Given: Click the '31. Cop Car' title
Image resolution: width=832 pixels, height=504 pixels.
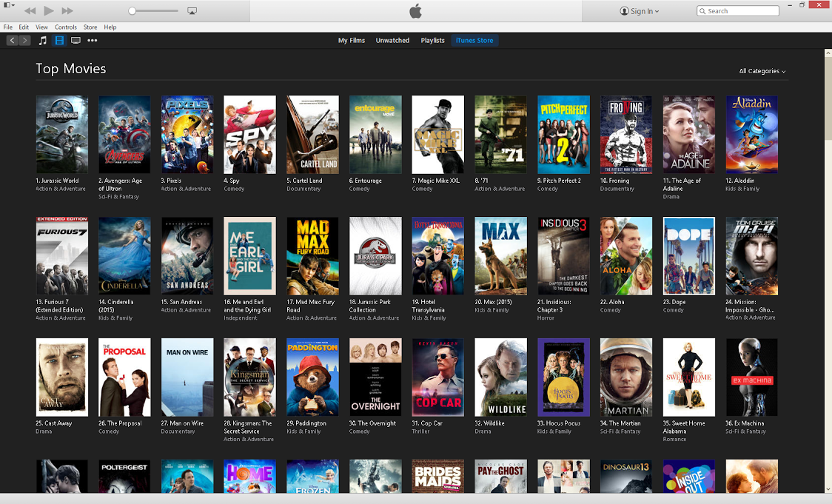Looking at the screenshot, I should 427,423.
